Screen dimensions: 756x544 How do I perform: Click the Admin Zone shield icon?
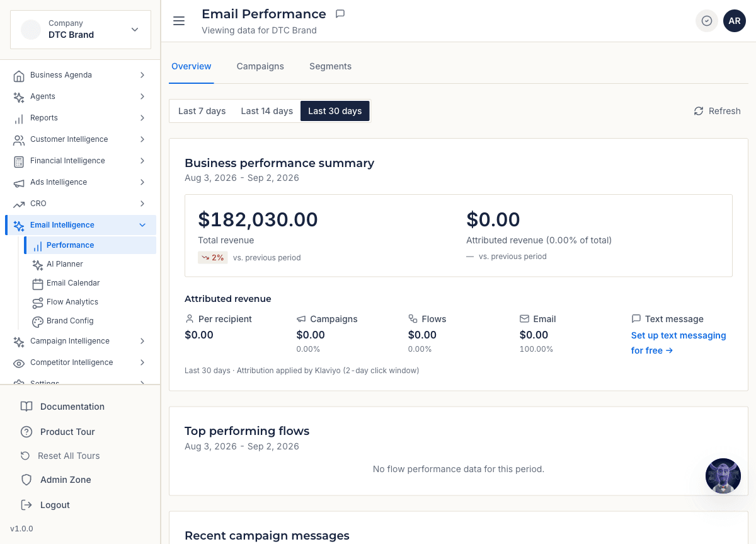pyautogui.click(x=26, y=480)
